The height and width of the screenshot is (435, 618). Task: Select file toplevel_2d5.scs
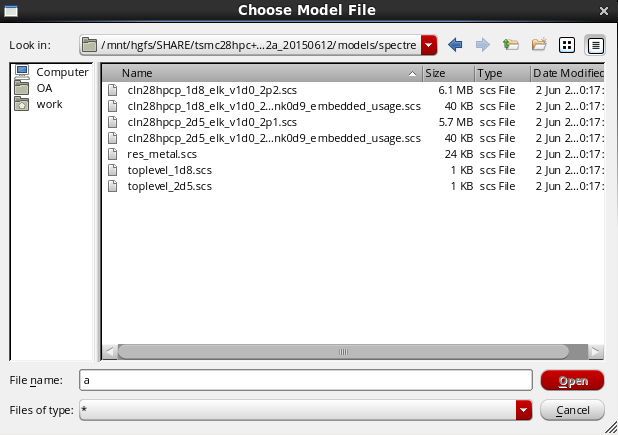click(169, 186)
